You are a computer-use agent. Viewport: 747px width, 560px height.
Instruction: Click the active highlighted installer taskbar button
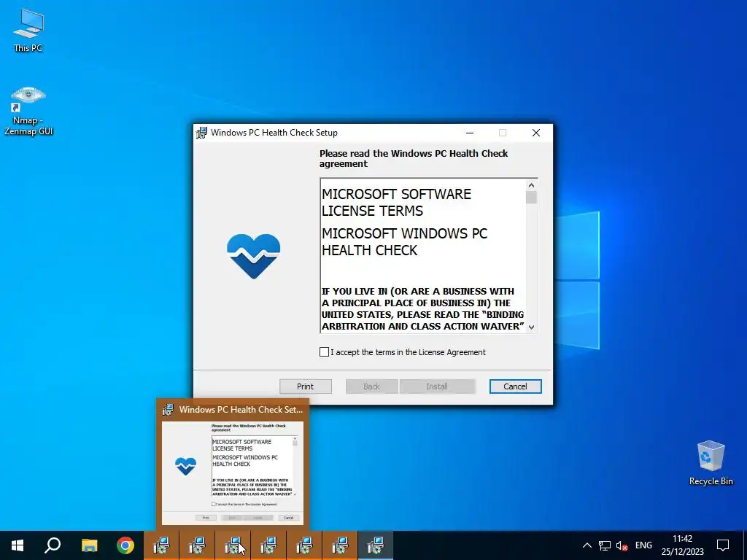(x=376, y=545)
